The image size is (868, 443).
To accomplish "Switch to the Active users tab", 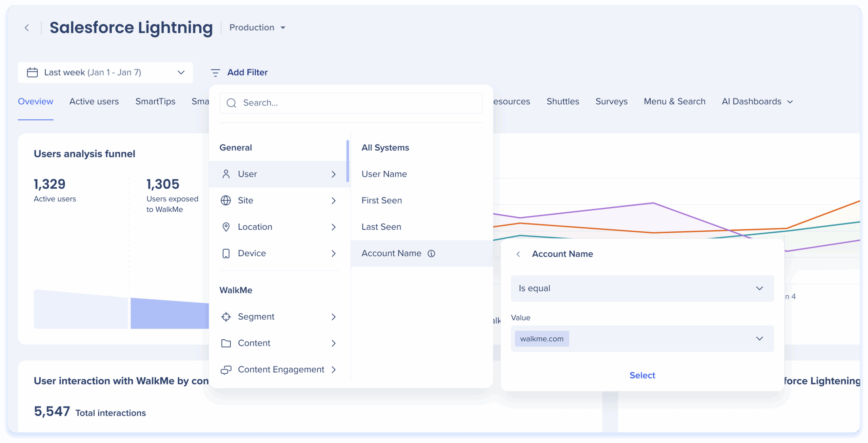I will point(94,102).
